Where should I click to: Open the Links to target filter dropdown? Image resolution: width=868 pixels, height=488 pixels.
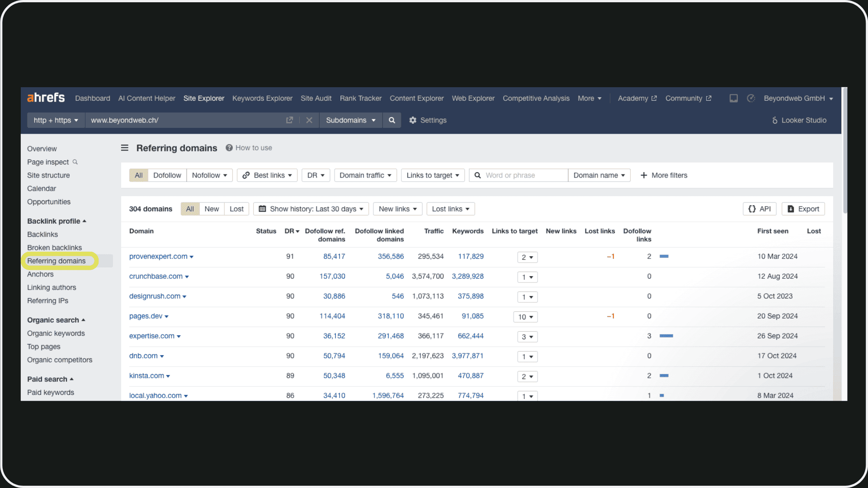coord(433,175)
